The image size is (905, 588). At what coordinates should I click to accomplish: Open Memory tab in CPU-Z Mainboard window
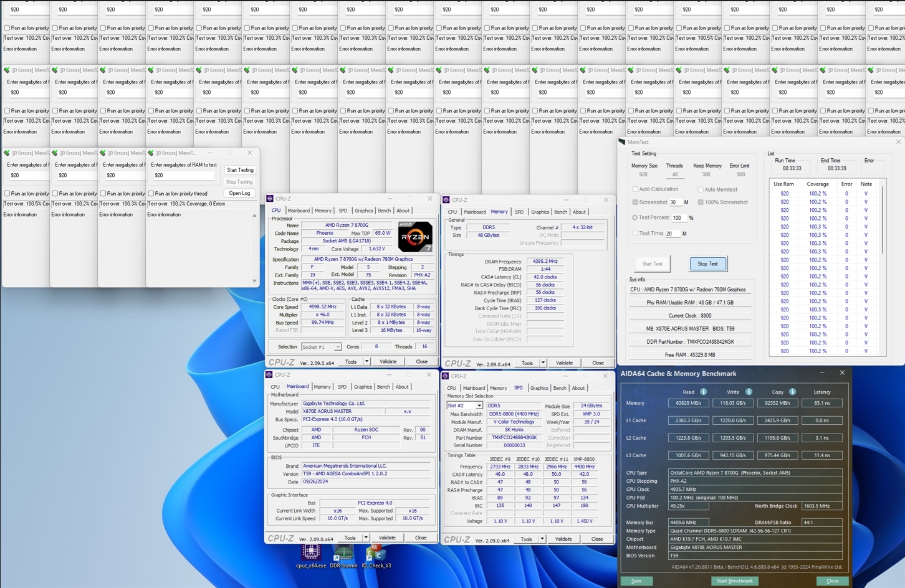[322, 387]
